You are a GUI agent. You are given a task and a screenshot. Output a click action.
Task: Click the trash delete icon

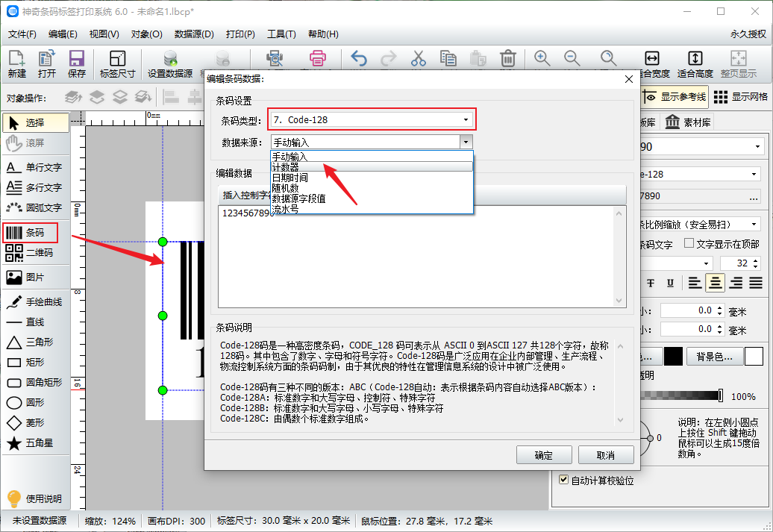(x=508, y=58)
